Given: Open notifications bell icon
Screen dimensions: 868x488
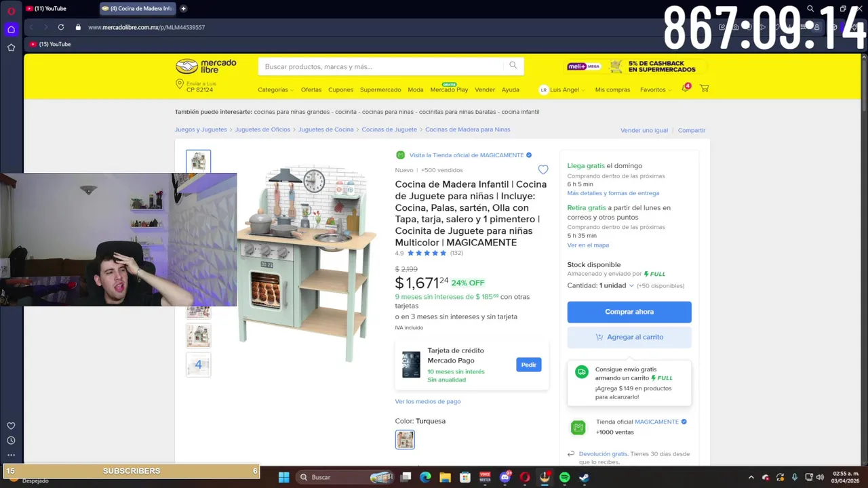Looking at the screenshot, I should 685,89.
